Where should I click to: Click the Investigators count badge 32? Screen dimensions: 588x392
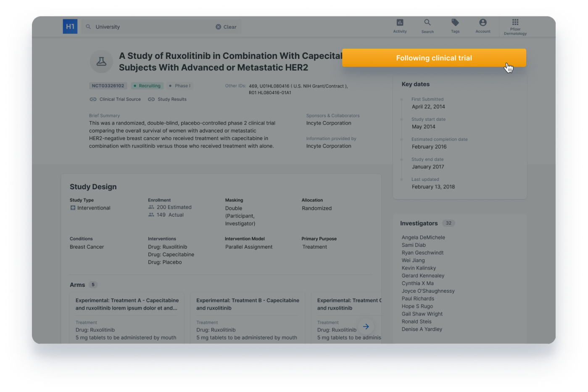pos(448,223)
